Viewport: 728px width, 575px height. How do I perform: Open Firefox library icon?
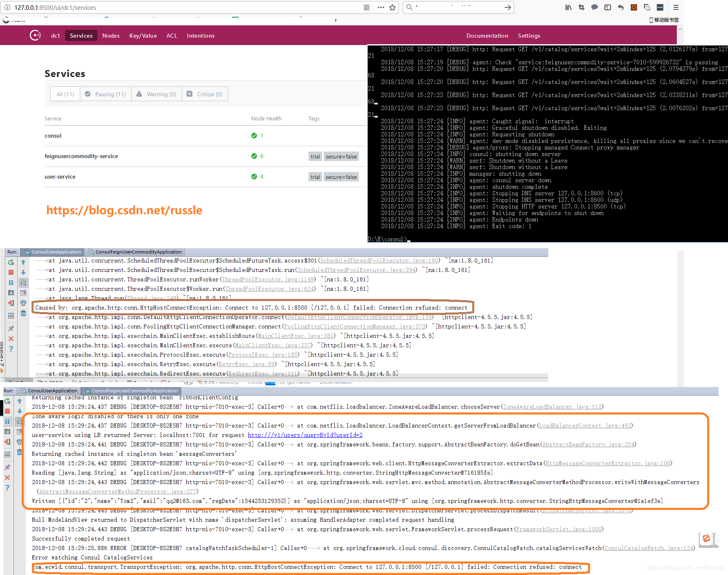[568, 7]
